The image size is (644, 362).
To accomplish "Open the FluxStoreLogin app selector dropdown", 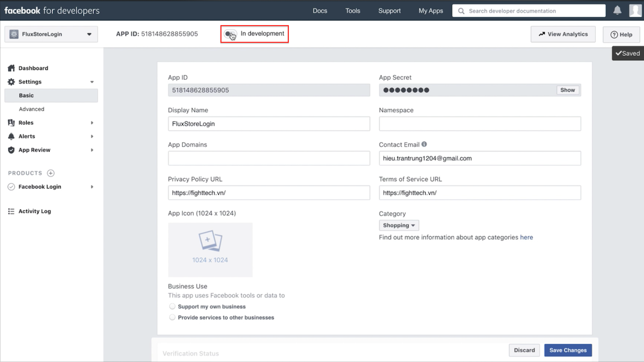I will (51, 34).
